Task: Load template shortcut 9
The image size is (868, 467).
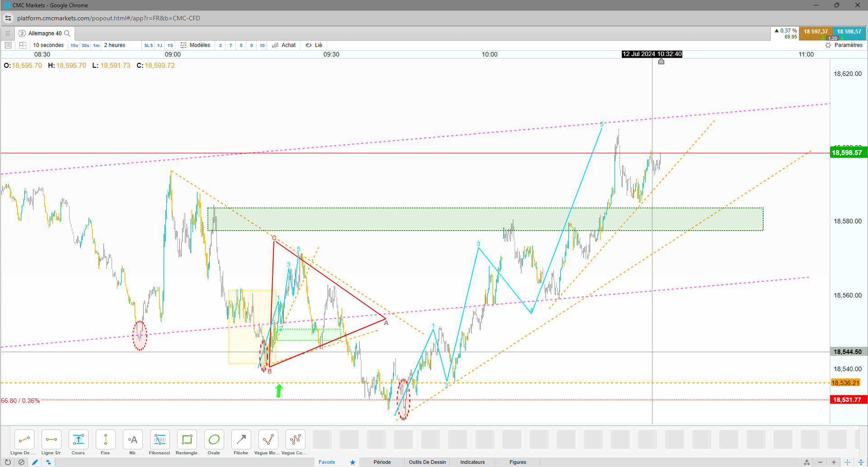Action: click(x=252, y=46)
